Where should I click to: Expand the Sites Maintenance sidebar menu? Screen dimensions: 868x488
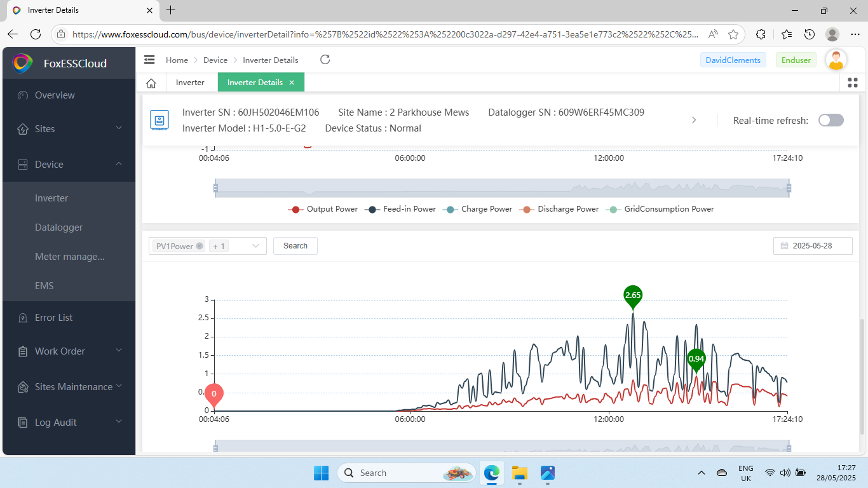[x=119, y=386]
